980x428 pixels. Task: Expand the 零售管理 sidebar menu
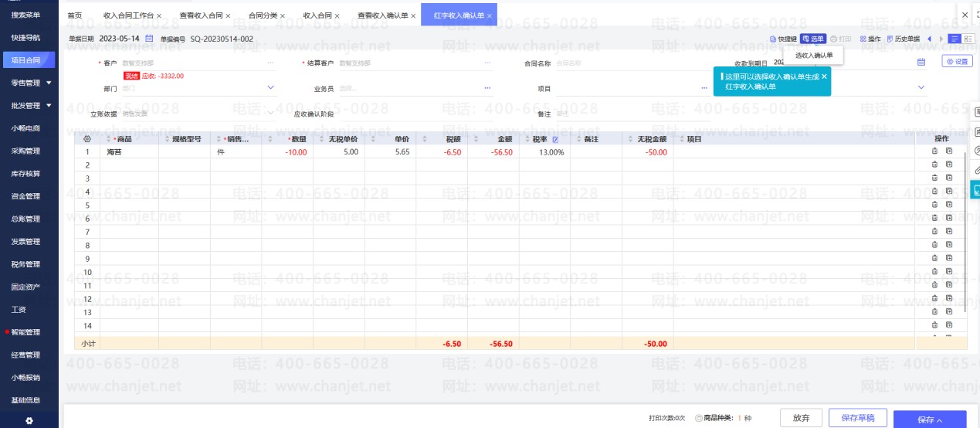click(49, 83)
